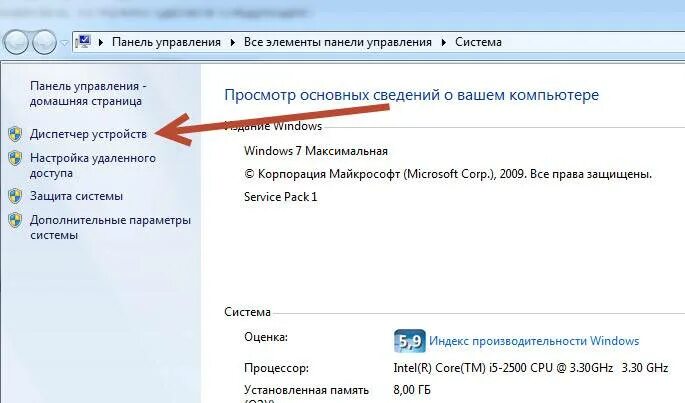Image resolution: width=685 pixels, height=403 pixels.
Task: Click the Service Pack 1 text
Action: coord(280,197)
